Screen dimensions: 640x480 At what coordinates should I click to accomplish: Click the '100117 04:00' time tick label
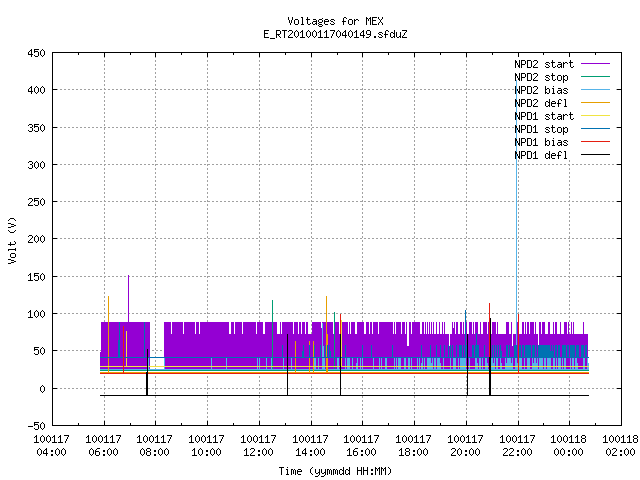[51, 445]
